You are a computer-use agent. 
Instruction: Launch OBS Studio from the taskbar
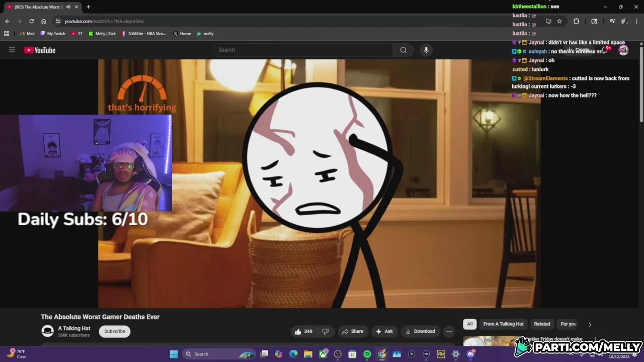338,354
